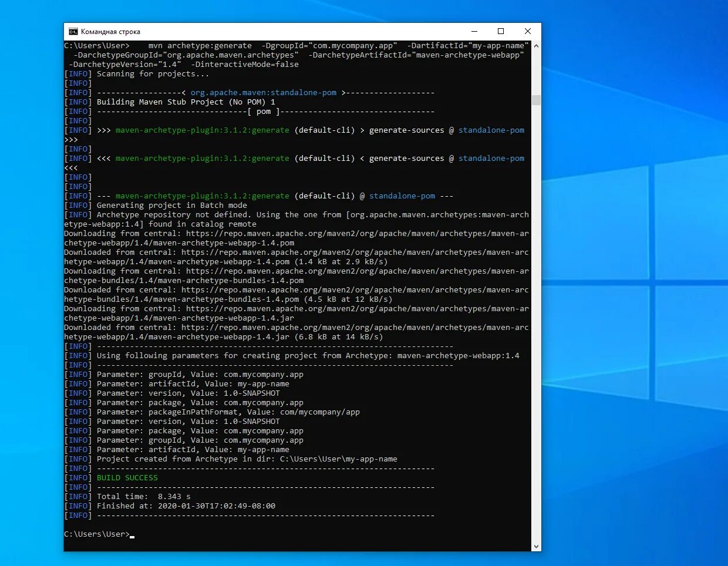Viewport: 728px width, 566px height.
Task: Click the vertical scrollbar thumb
Action: pos(536,100)
